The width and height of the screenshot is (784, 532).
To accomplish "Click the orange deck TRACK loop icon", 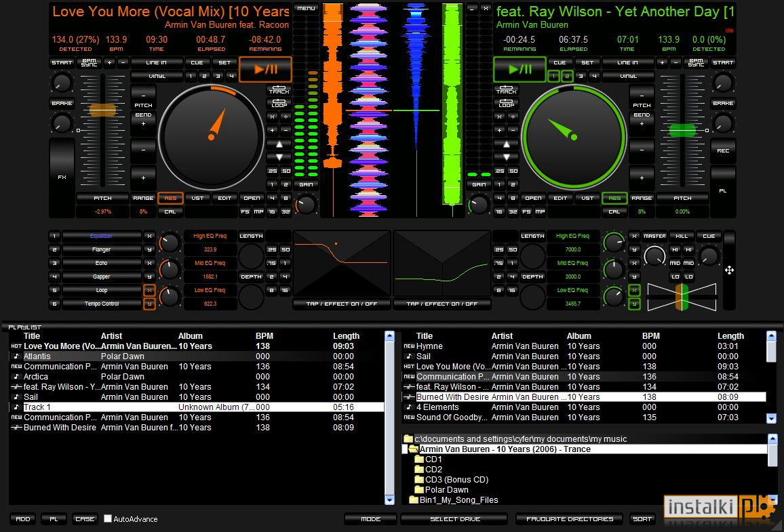I will click(x=279, y=90).
